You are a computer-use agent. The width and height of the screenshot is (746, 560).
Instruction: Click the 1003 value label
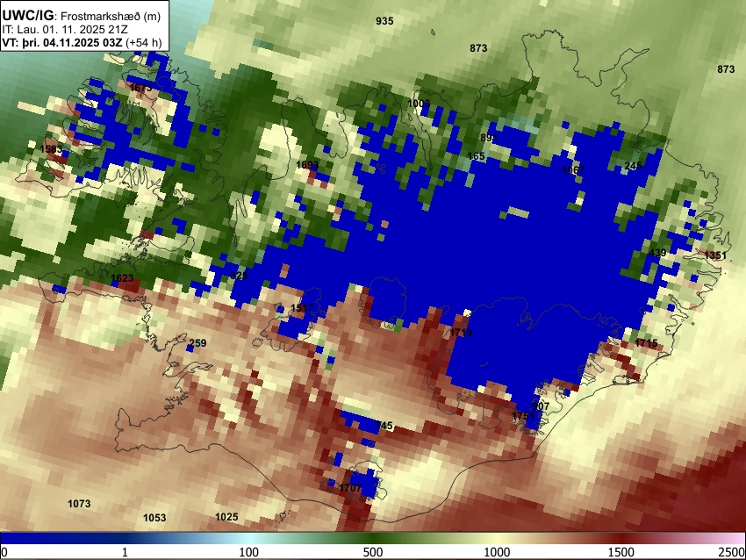(x=419, y=104)
